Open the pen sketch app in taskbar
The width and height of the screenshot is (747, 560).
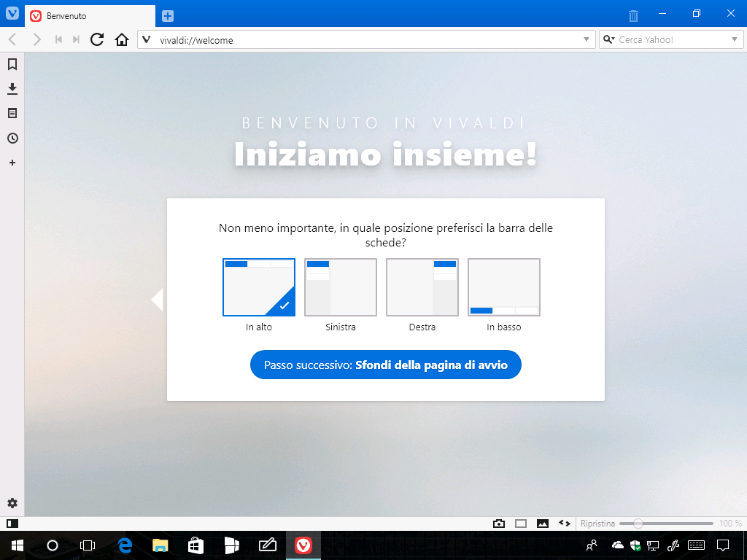coord(267,545)
